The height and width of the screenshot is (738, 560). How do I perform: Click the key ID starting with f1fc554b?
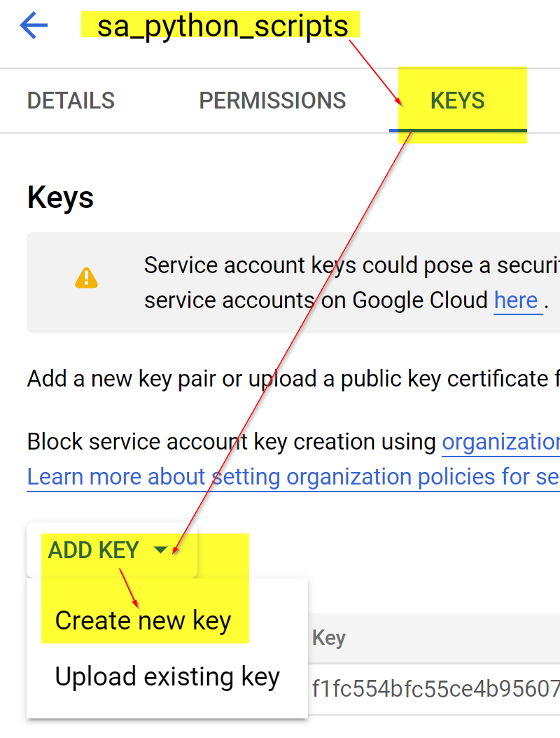[435, 689]
